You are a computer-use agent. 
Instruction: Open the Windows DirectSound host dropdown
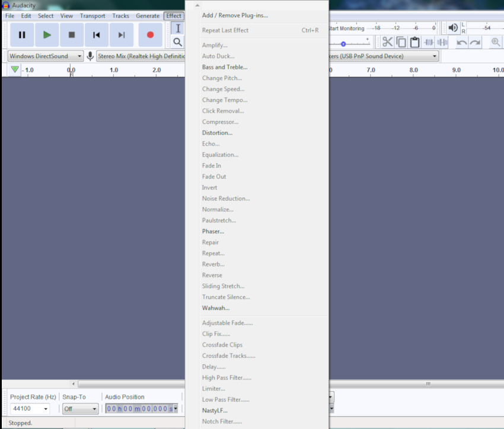click(45, 56)
